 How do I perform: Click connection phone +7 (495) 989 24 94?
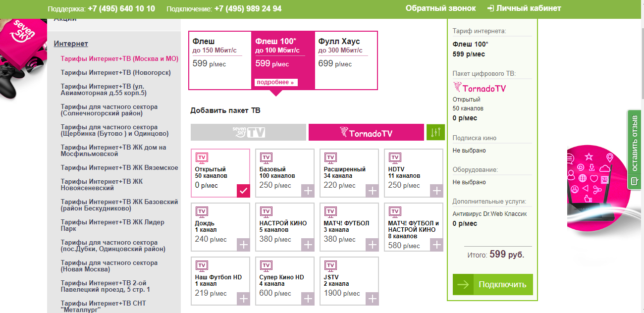click(x=248, y=8)
